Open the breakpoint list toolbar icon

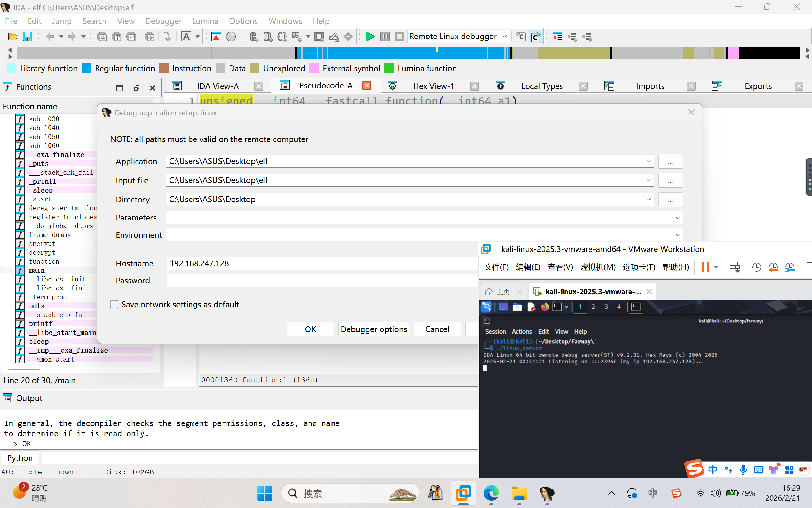coord(557,36)
